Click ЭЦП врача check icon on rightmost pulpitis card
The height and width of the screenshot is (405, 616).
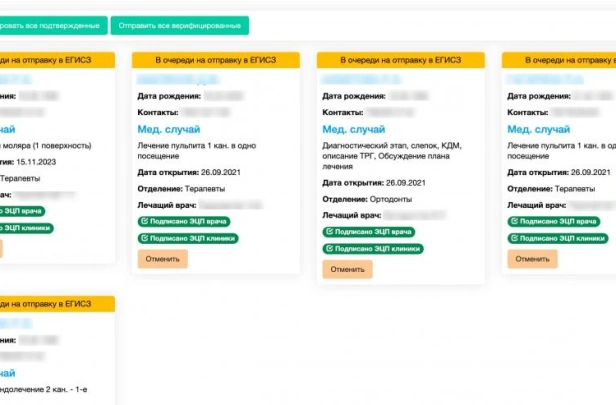pyautogui.click(x=514, y=221)
